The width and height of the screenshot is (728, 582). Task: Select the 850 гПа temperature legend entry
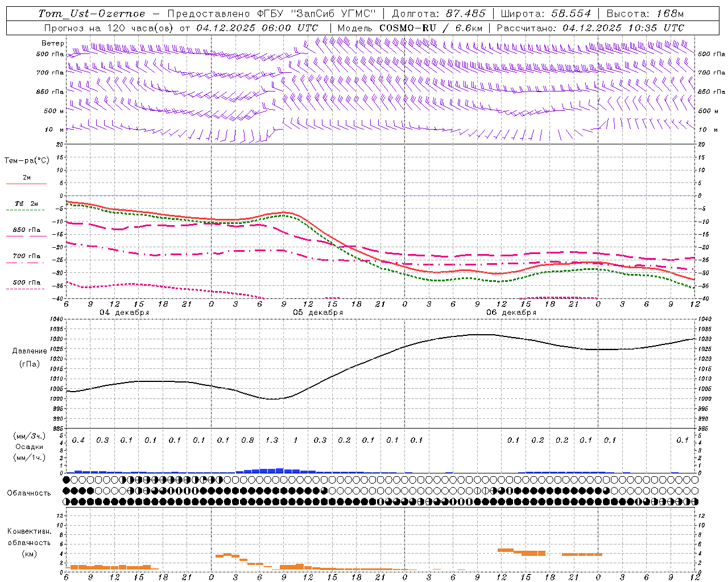pos(27,230)
